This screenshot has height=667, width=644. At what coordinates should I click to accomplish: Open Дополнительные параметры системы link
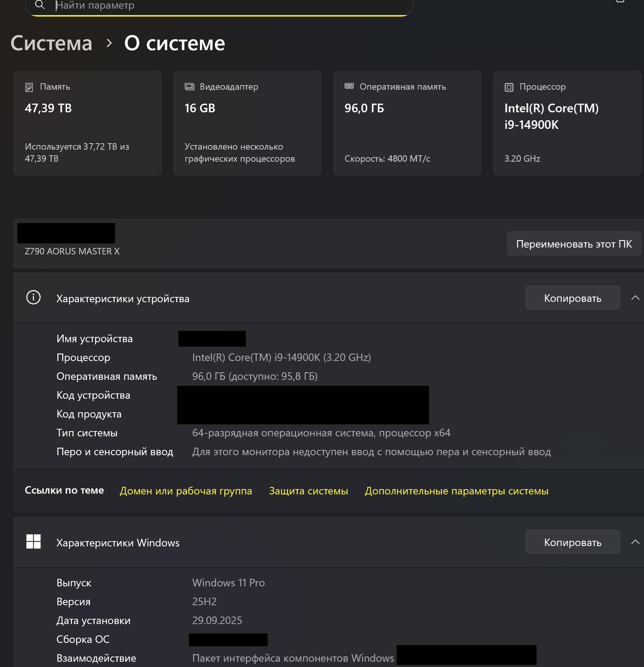tap(456, 491)
